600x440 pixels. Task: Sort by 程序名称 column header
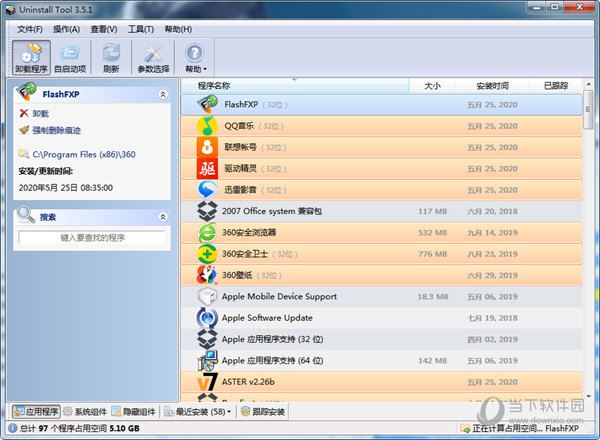click(x=295, y=86)
